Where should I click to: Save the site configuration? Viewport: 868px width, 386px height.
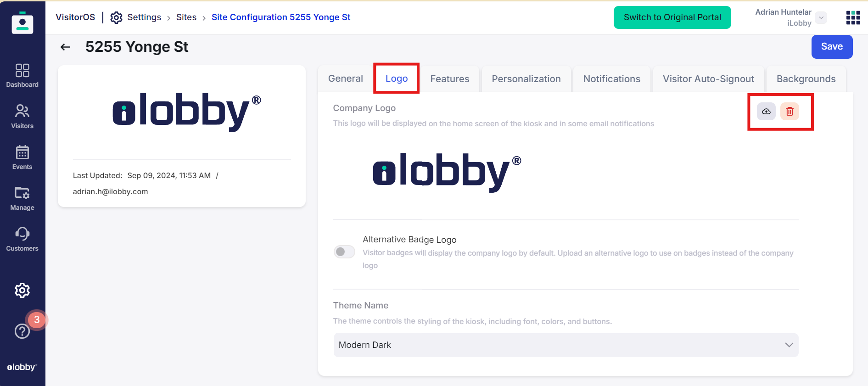coord(832,47)
